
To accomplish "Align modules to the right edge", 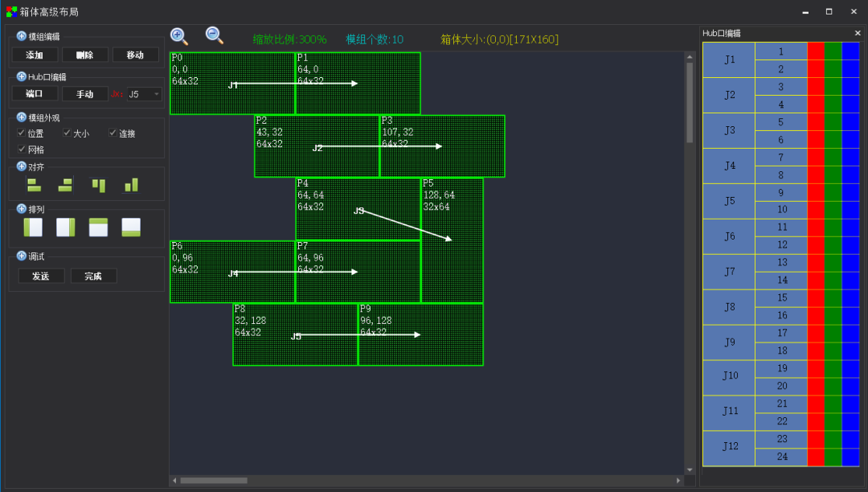I will (x=65, y=185).
